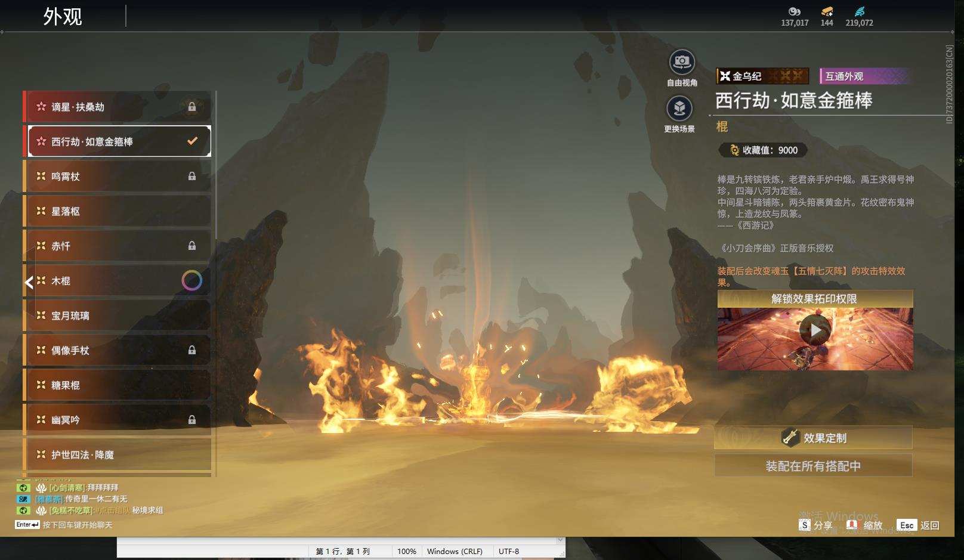This screenshot has height=560, width=964.
Task: Click the chat hint 按下回车键开始聊天
Action: pos(78,525)
